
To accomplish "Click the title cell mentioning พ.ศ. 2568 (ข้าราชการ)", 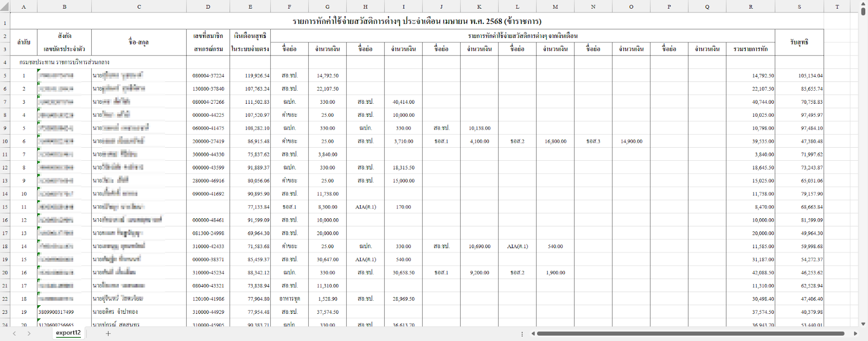I will point(417,21).
